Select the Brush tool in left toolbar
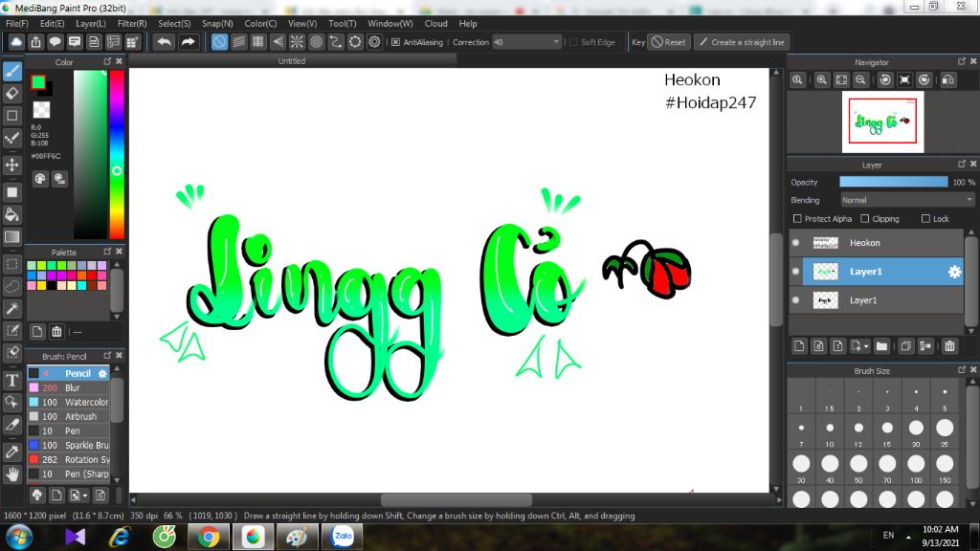This screenshot has height=551, width=980. tap(11, 71)
